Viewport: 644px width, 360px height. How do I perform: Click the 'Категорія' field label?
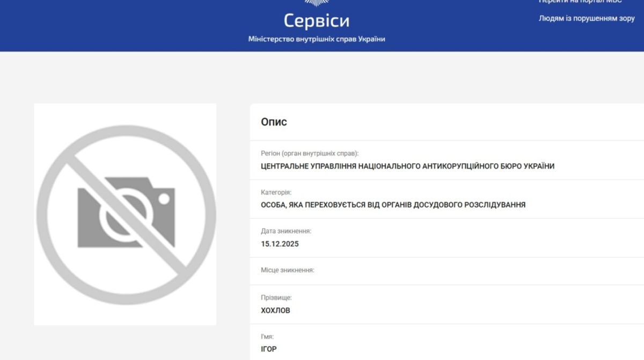tap(276, 192)
